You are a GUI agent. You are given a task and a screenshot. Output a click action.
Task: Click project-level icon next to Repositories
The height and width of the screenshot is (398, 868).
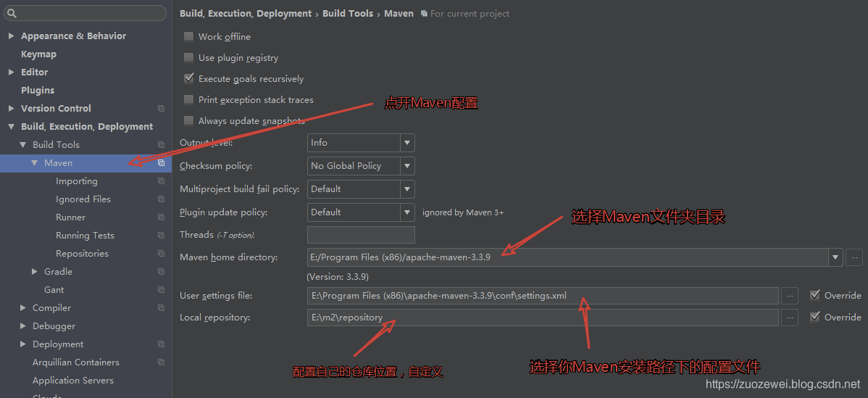161,254
